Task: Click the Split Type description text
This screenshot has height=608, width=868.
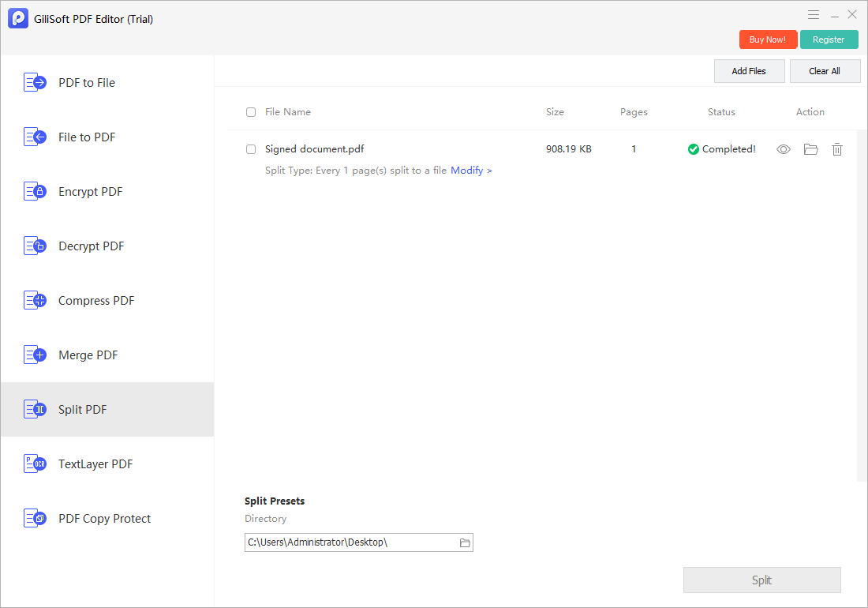Action: [x=355, y=171]
